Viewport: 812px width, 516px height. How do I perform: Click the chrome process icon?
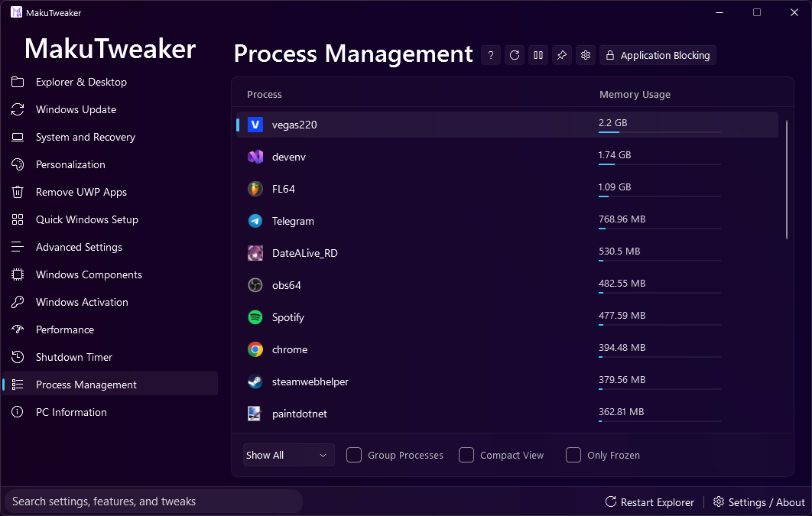tap(255, 349)
